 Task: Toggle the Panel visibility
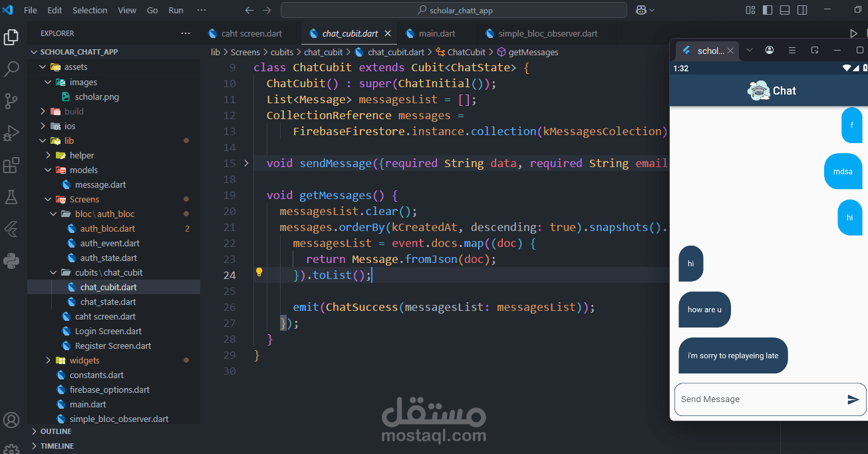coord(784,9)
